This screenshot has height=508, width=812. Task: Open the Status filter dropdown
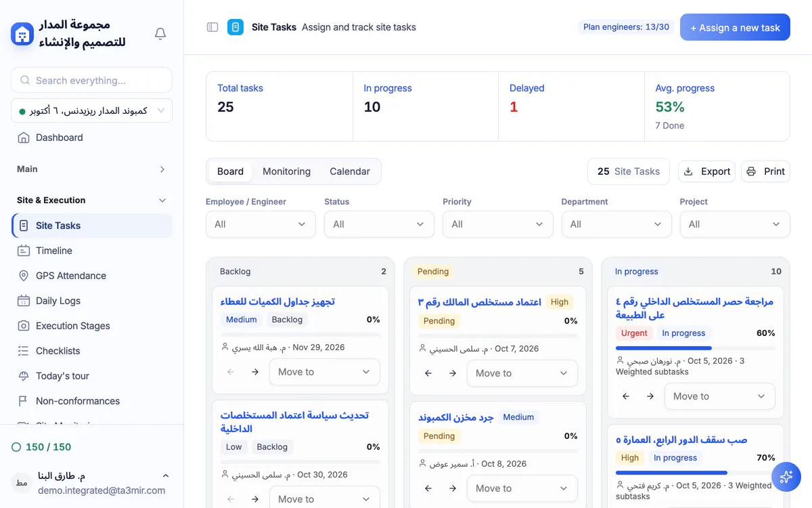point(379,224)
